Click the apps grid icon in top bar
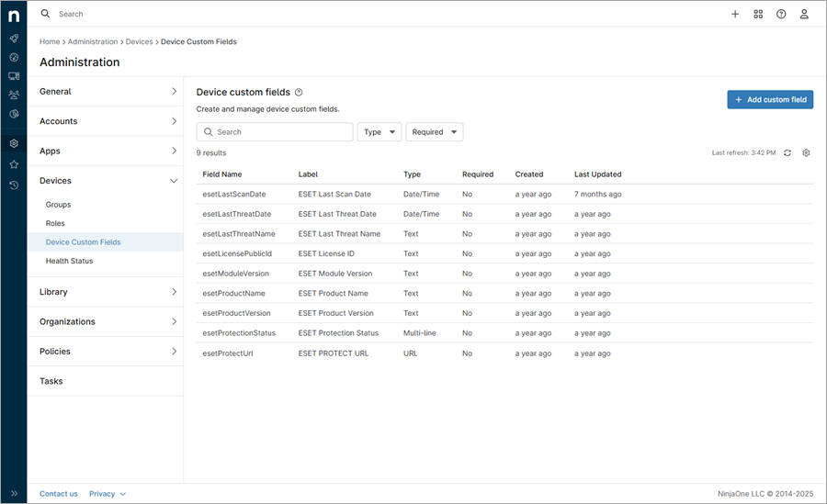Screen dimensions: 827x504 click(x=758, y=14)
